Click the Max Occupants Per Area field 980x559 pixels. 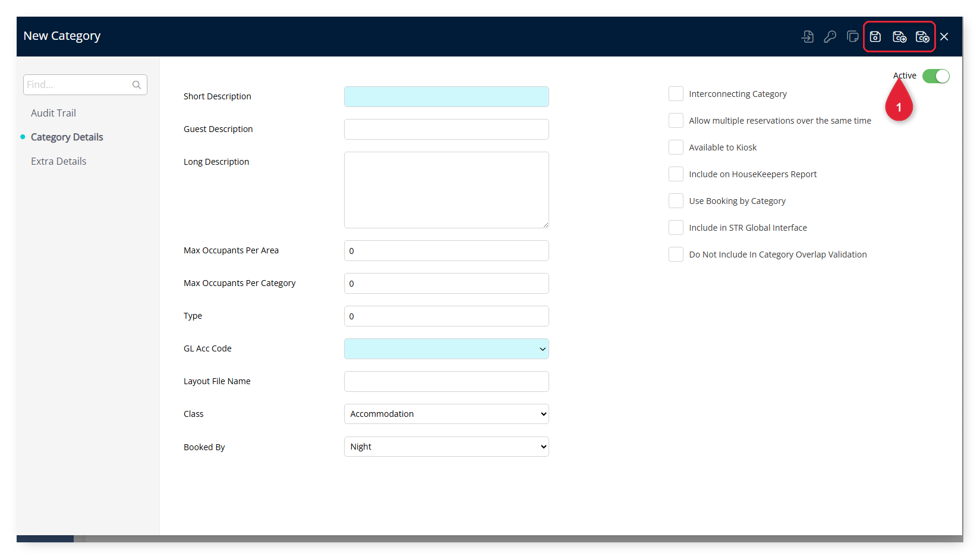tap(446, 251)
